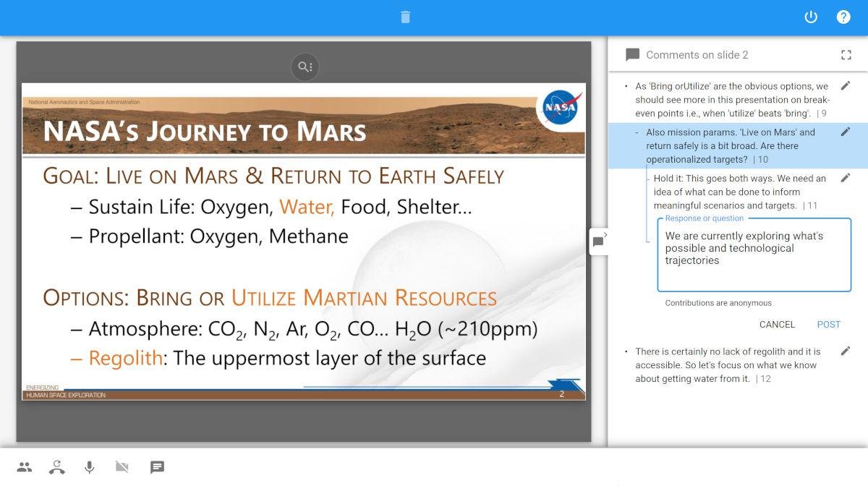Open the slide search/zoom options button
Screen dimensions: 868x486
[305, 67]
